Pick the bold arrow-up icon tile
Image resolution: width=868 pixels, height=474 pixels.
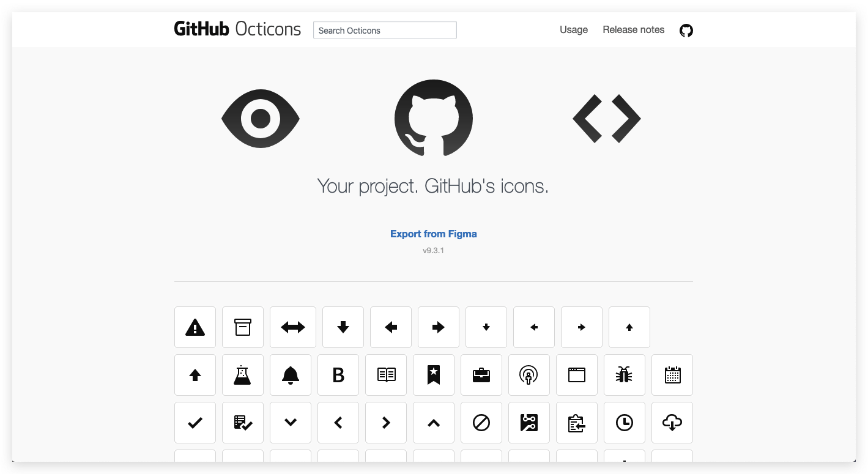(x=195, y=375)
